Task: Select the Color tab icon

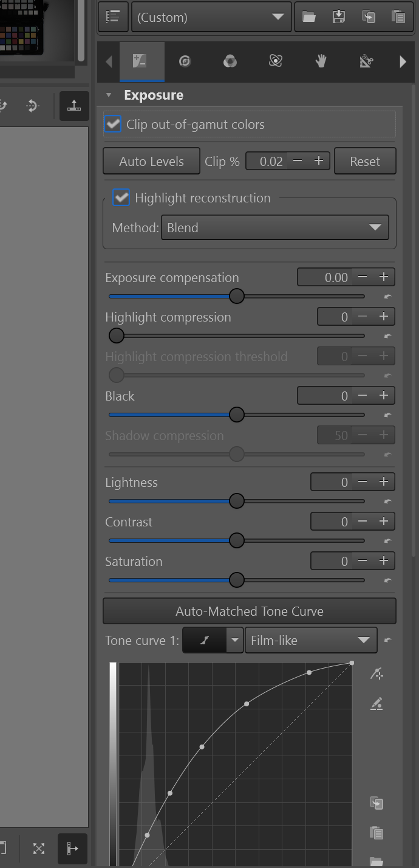Action: pos(230,61)
